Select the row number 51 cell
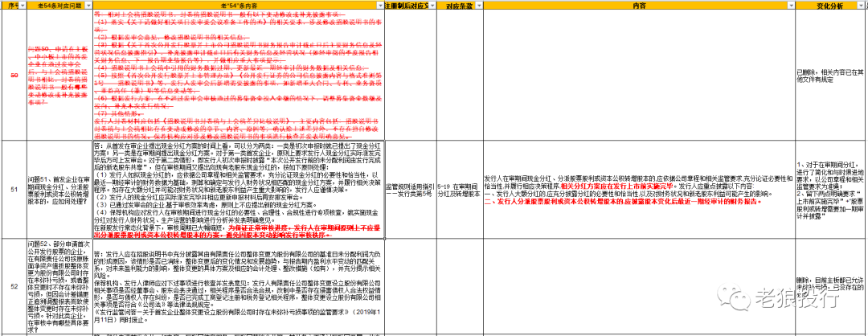Screen dimensions: 868x336 [13, 188]
